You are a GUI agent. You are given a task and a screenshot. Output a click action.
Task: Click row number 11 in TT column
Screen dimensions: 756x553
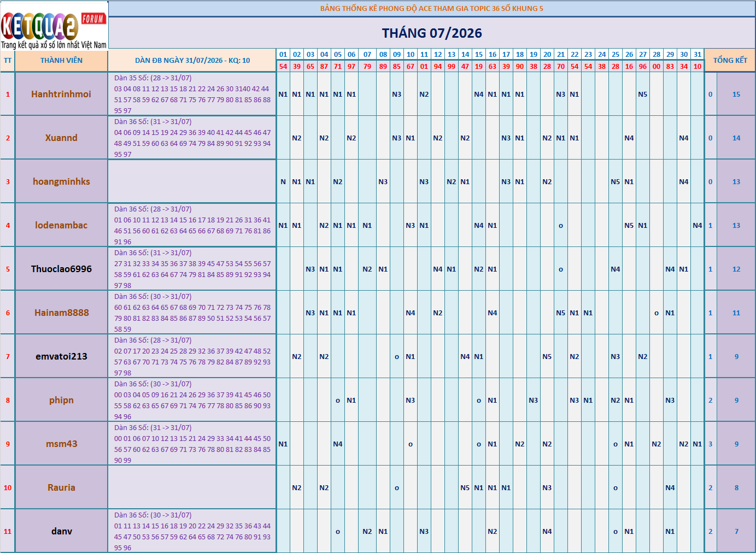[x=8, y=531]
